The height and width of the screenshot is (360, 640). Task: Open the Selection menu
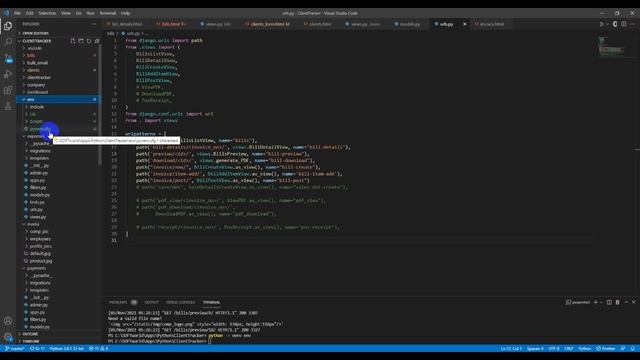(47, 13)
